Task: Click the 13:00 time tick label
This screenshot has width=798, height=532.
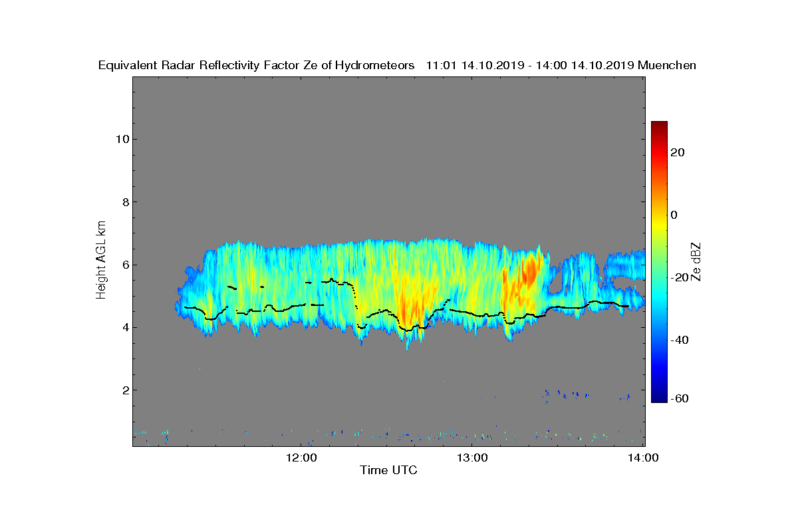Action: [x=471, y=458]
